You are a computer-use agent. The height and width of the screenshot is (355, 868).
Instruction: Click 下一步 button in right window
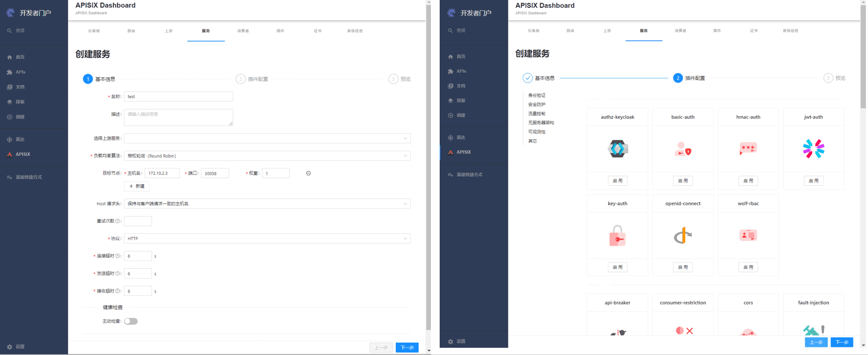pos(842,342)
